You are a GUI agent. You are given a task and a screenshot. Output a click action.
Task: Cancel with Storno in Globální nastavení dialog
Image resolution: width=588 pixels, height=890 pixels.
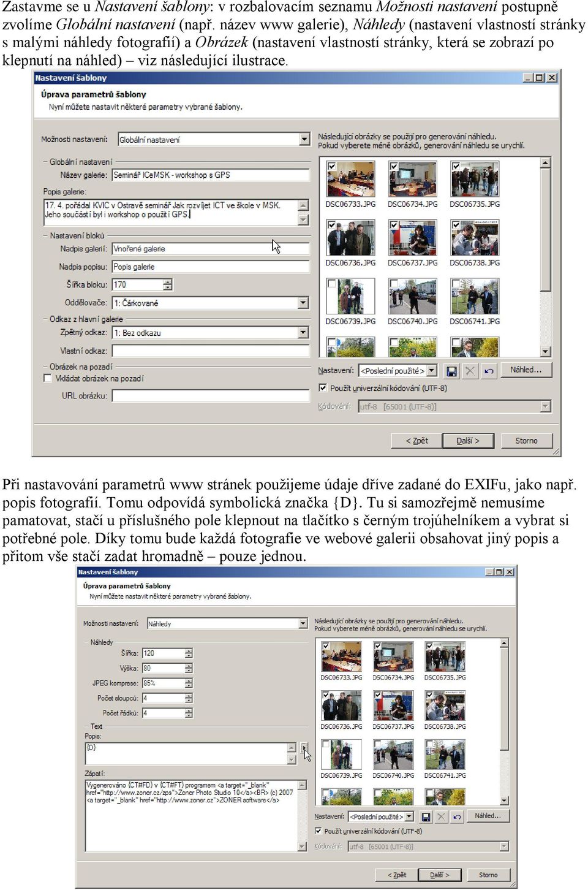click(x=526, y=441)
